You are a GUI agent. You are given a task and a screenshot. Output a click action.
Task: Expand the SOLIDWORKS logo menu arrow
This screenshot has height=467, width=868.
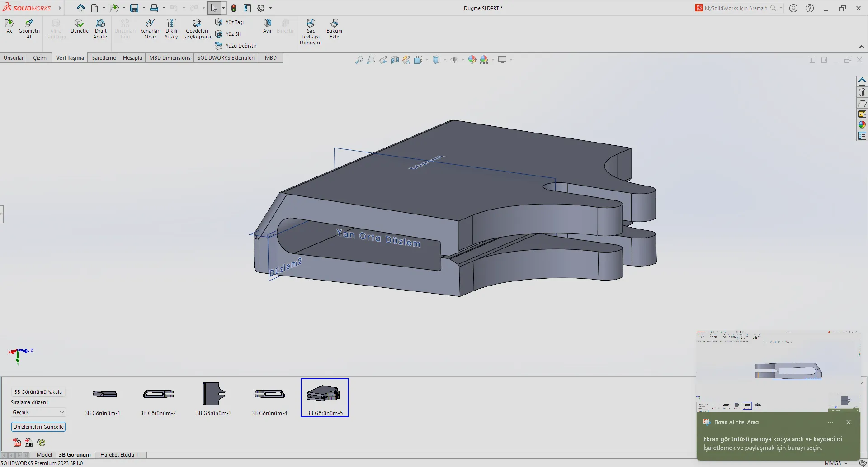point(60,8)
